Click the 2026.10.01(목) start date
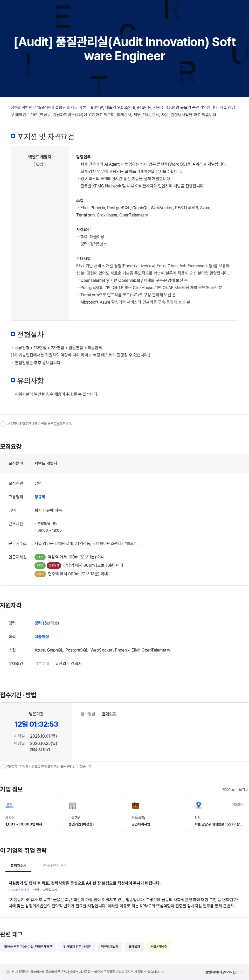 pyautogui.click(x=43, y=736)
